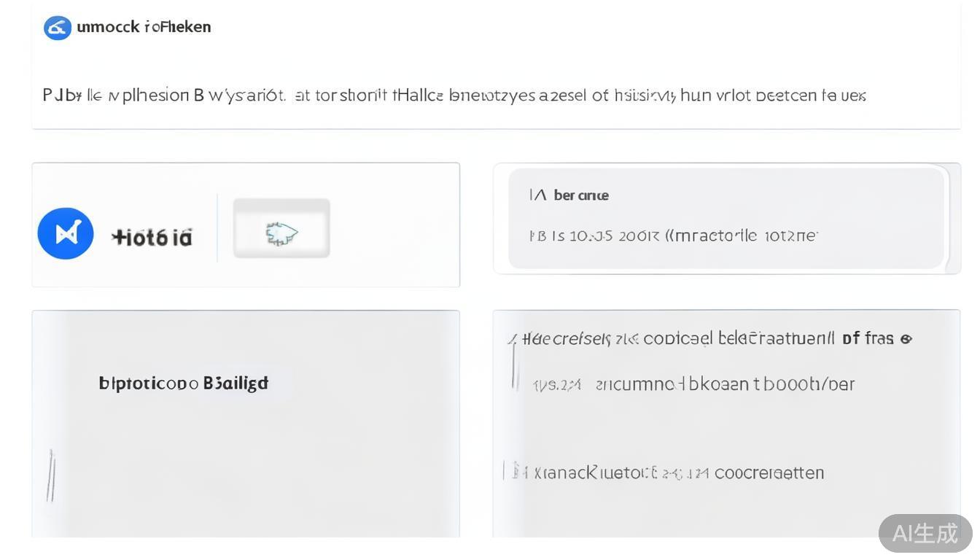
Task: Click the small round icon after "Df fras"
Action: 906,339
